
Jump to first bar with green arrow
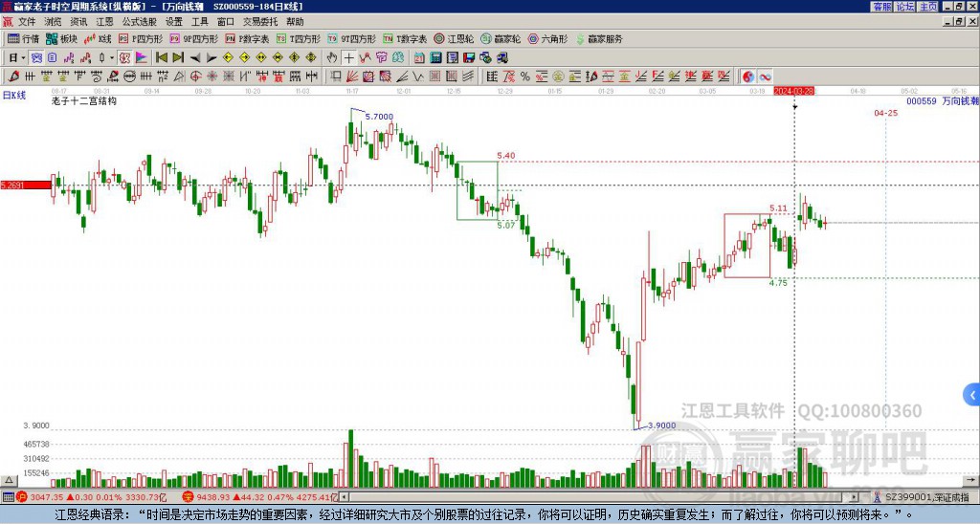click(x=161, y=57)
